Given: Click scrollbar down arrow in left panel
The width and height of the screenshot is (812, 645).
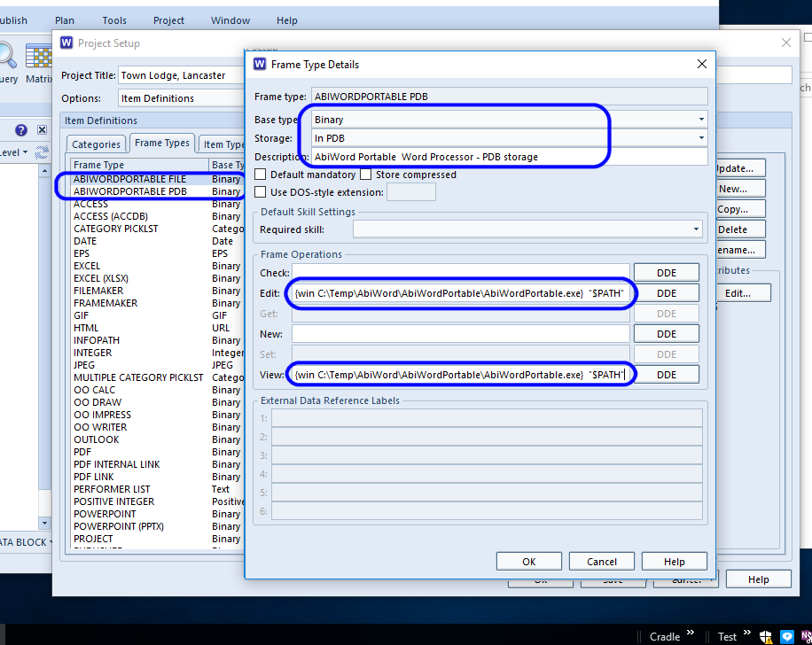Looking at the screenshot, I should (x=44, y=523).
